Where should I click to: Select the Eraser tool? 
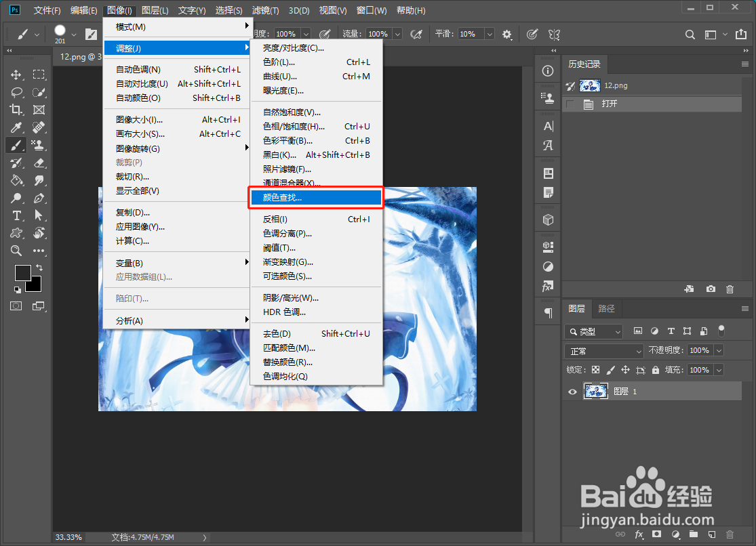[39, 163]
